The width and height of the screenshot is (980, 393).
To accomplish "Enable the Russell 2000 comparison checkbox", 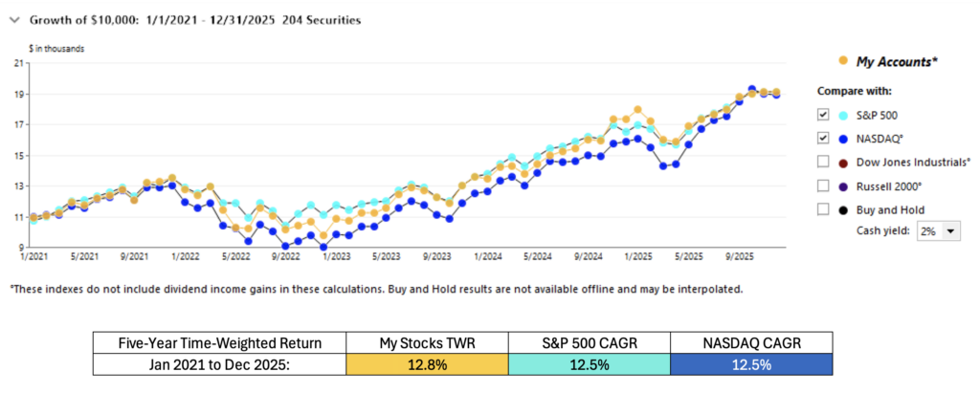I will point(823,186).
